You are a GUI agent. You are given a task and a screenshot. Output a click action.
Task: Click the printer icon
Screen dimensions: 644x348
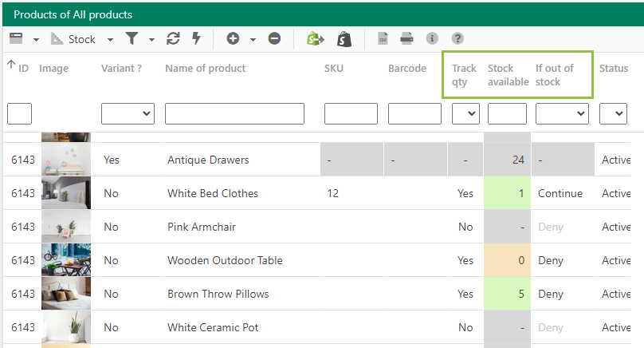click(406, 38)
